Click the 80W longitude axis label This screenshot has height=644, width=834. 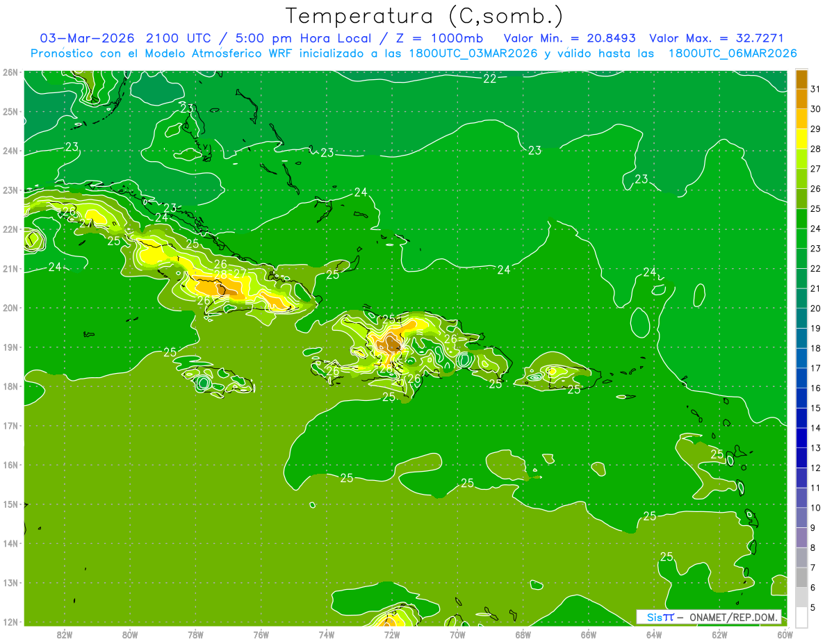click(130, 635)
